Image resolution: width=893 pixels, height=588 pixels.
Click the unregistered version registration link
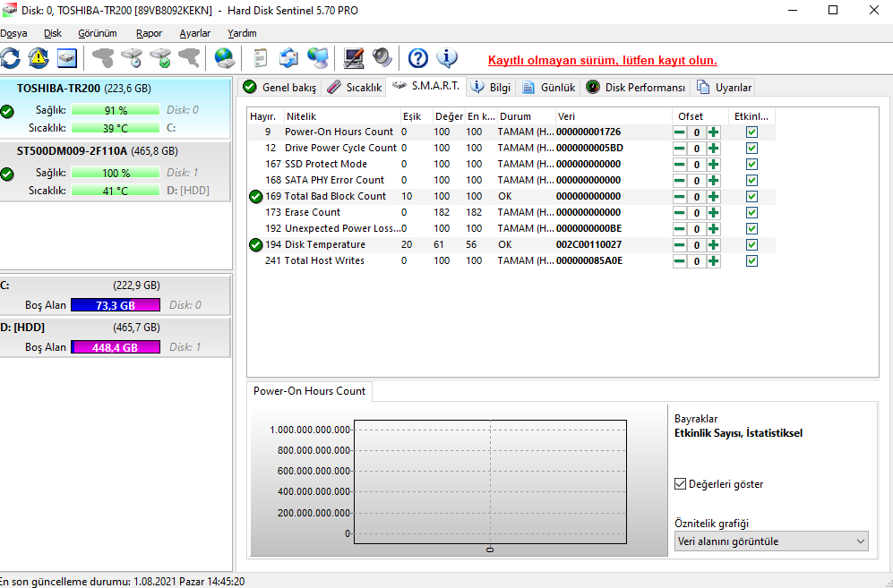click(x=603, y=60)
